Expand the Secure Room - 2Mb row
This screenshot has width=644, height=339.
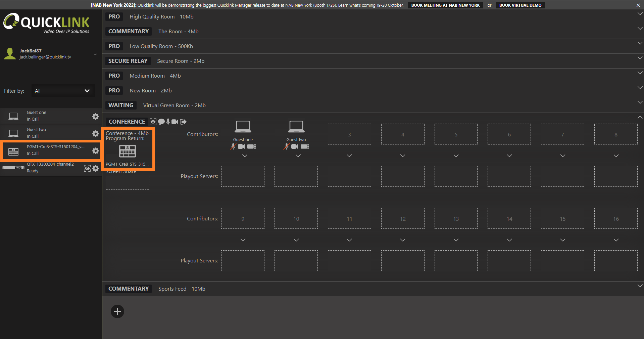[x=640, y=58]
